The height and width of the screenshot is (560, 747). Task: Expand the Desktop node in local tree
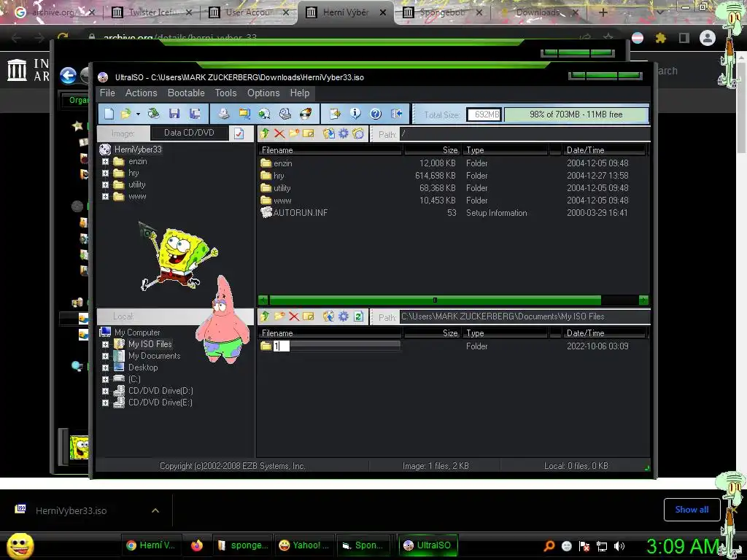pyautogui.click(x=105, y=367)
